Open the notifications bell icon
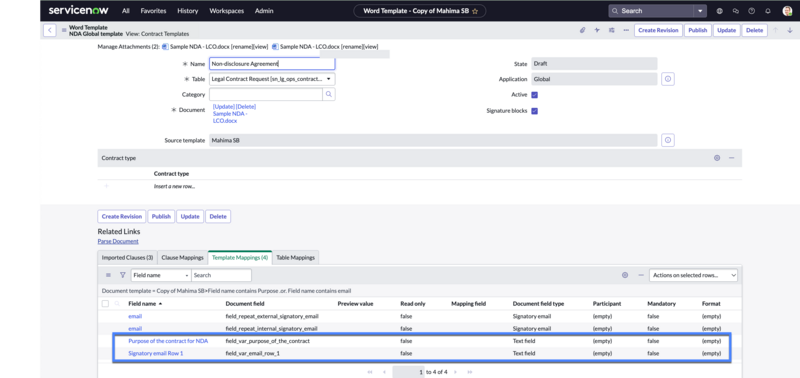The height and width of the screenshot is (378, 800). 768,11
